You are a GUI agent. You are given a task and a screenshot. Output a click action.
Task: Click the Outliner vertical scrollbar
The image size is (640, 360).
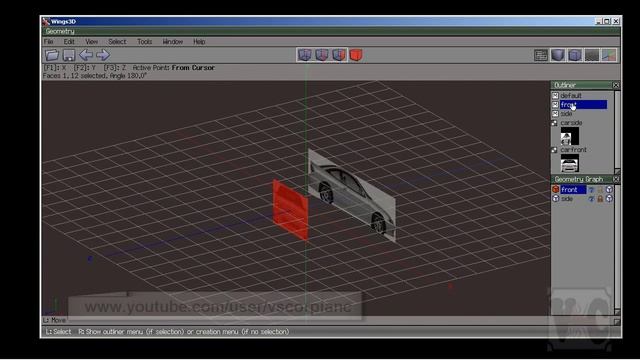click(x=617, y=130)
